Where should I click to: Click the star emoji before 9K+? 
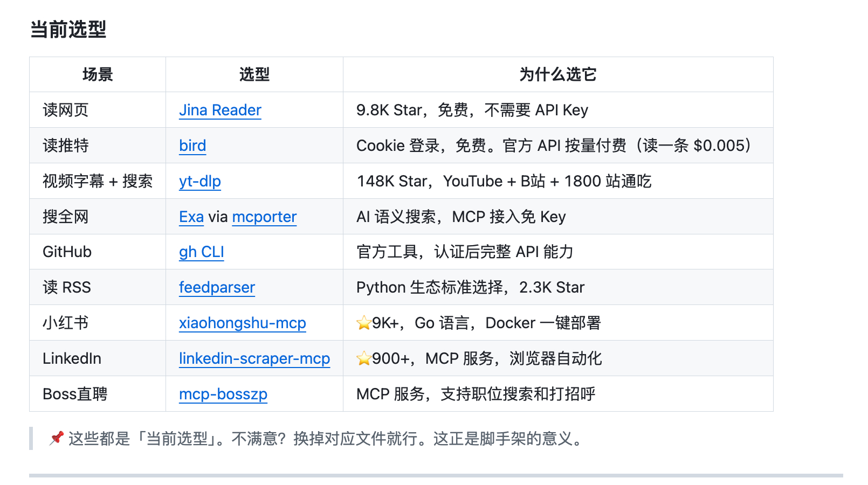364,323
